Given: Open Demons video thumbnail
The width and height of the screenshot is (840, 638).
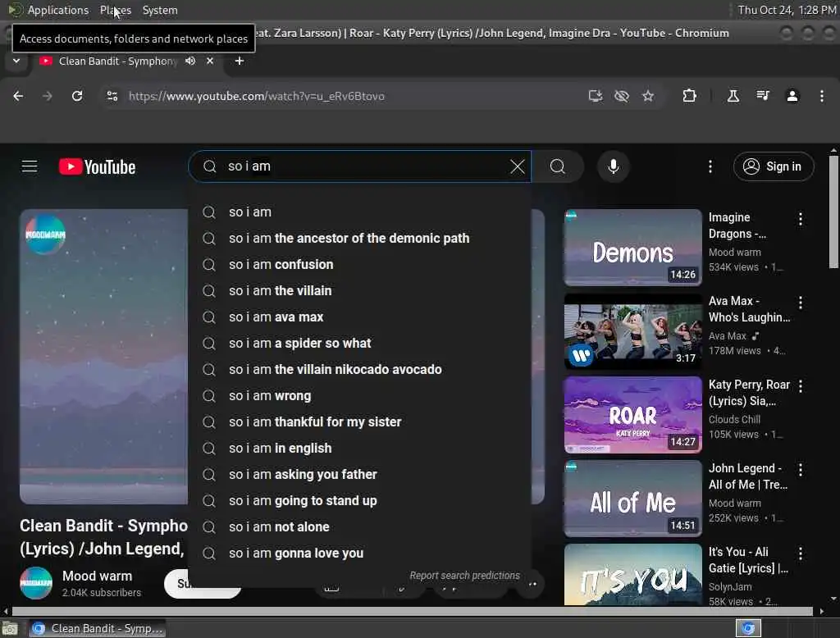Looking at the screenshot, I should [x=632, y=248].
